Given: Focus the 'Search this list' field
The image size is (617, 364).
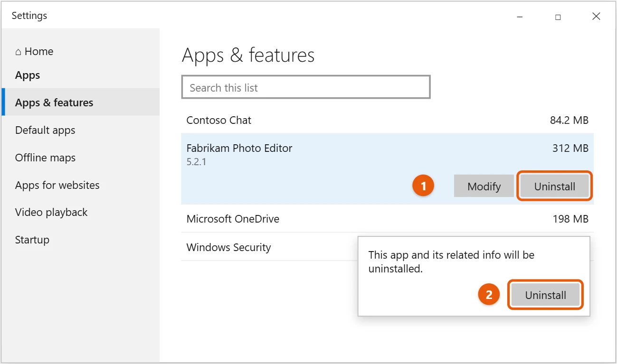Looking at the screenshot, I should pos(306,87).
